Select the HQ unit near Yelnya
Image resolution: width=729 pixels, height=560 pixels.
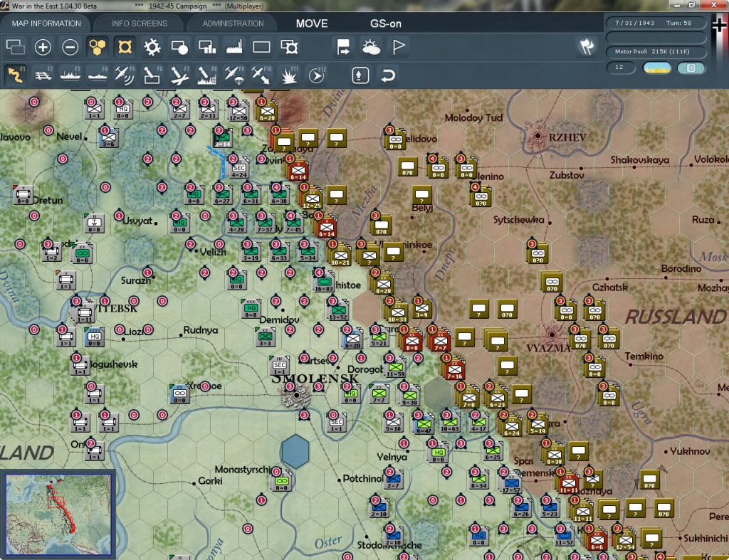(x=438, y=452)
